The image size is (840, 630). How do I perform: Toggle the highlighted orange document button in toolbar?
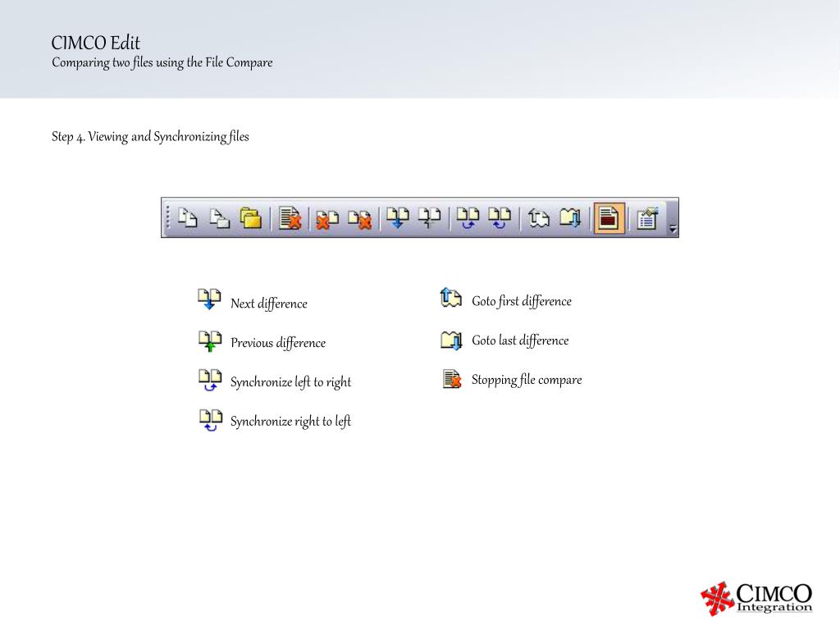pyautogui.click(x=609, y=218)
